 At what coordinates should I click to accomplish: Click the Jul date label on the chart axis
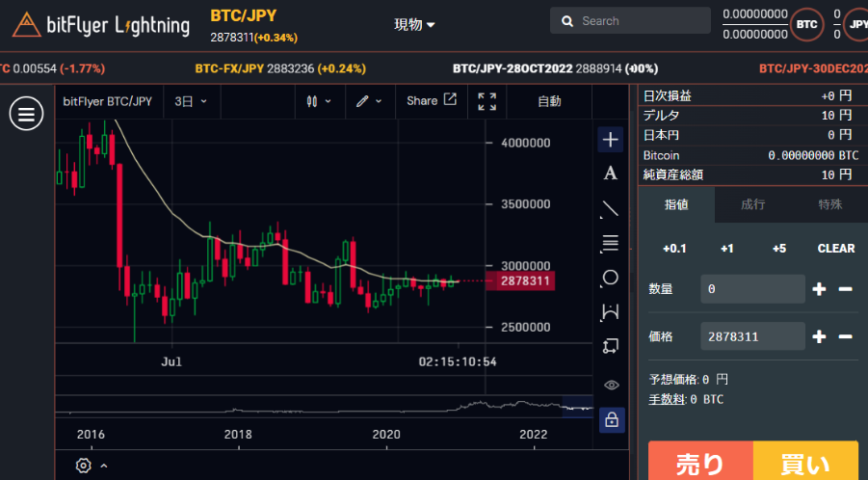(x=171, y=361)
